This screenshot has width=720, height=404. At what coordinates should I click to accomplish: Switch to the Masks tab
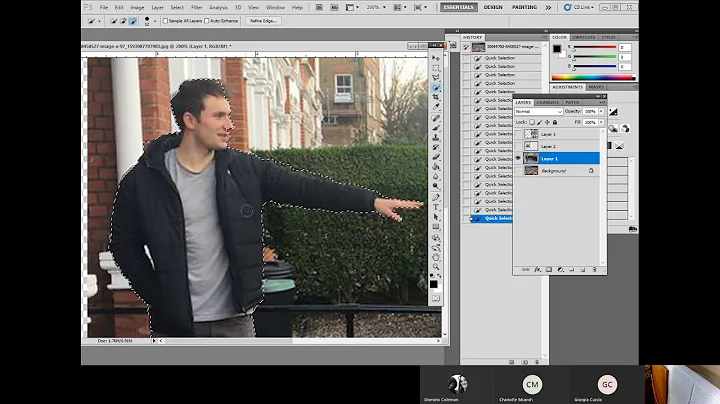coord(596,87)
